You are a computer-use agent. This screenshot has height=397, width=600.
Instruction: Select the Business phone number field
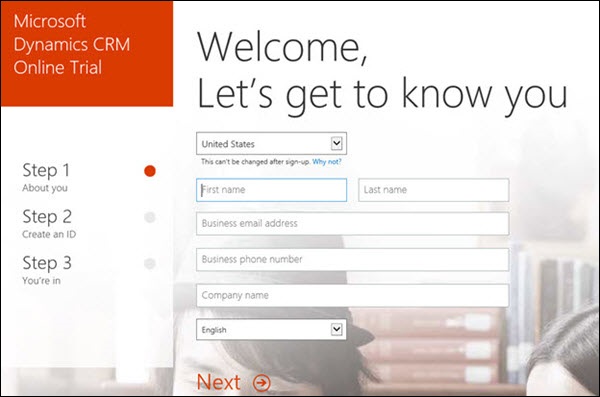(352, 260)
